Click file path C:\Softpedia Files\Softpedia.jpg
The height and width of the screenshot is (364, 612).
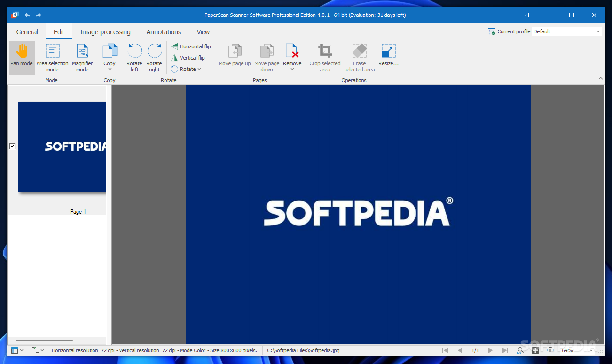[x=303, y=350]
